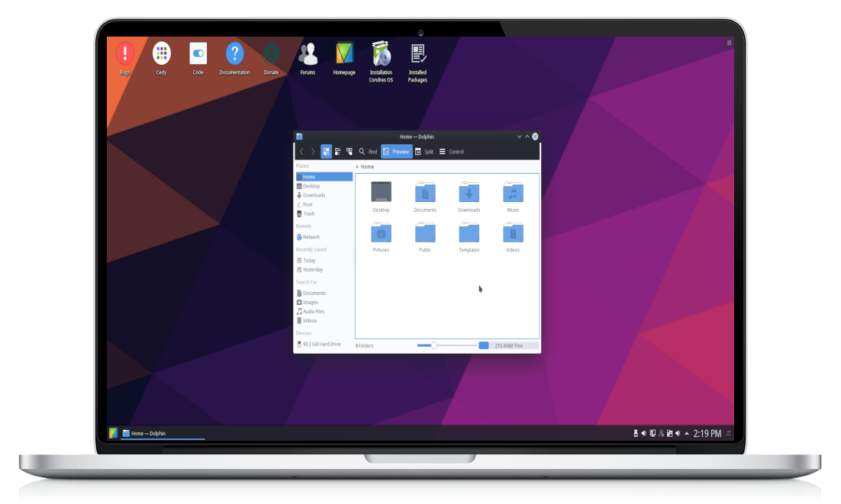This screenshot has height=504, width=841.
Task: Select Downloads in Places panel
Action: [324, 195]
